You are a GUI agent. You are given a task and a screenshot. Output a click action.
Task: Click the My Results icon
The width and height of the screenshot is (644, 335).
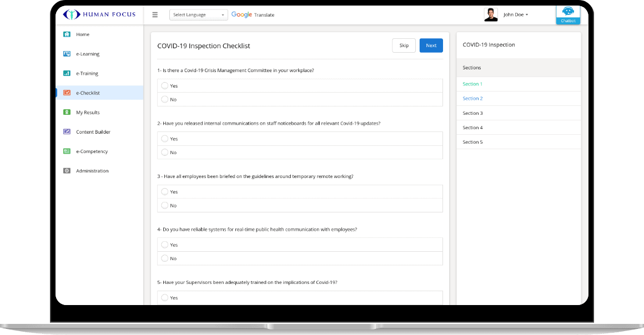point(67,113)
